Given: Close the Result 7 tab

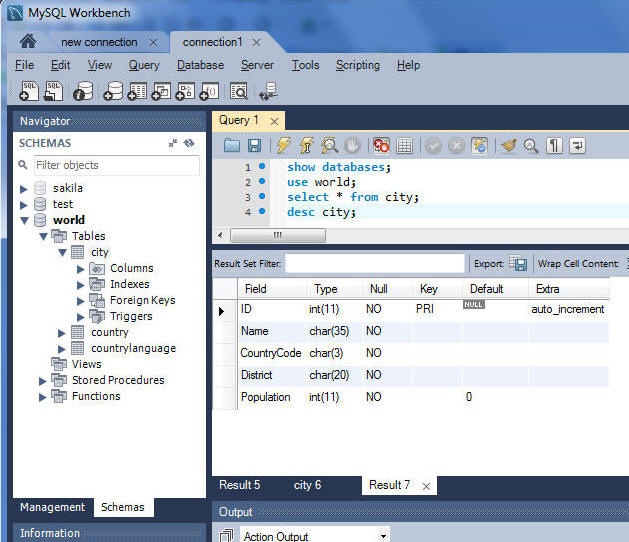Looking at the screenshot, I should coord(426,486).
